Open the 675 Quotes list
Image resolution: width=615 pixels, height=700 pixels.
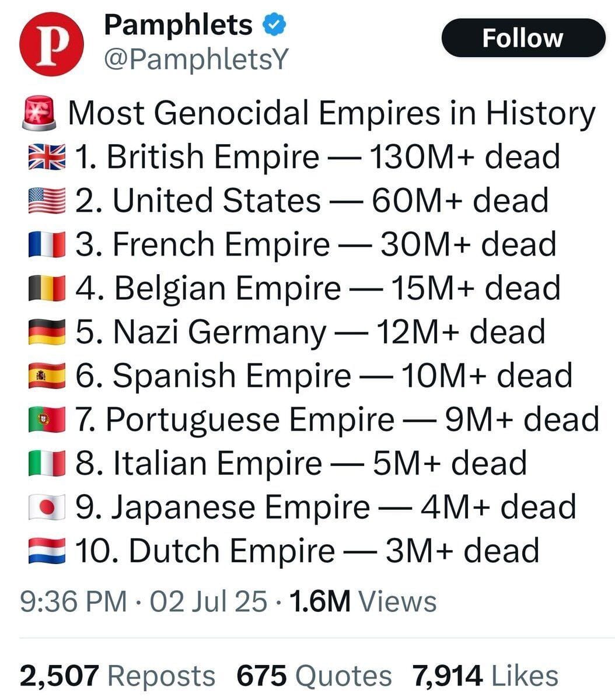pyautogui.click(x=314, y=676)
